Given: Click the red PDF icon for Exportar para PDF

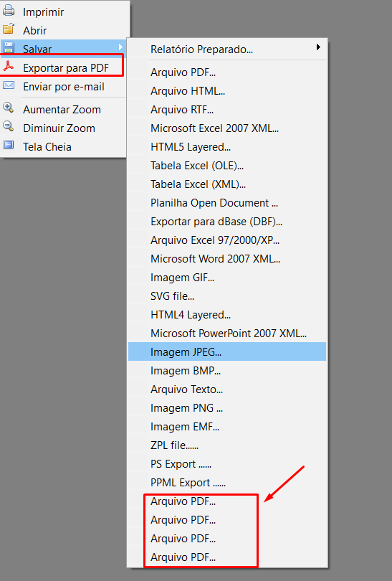Looking at the screenshot, I should click(x=9, y=66).
